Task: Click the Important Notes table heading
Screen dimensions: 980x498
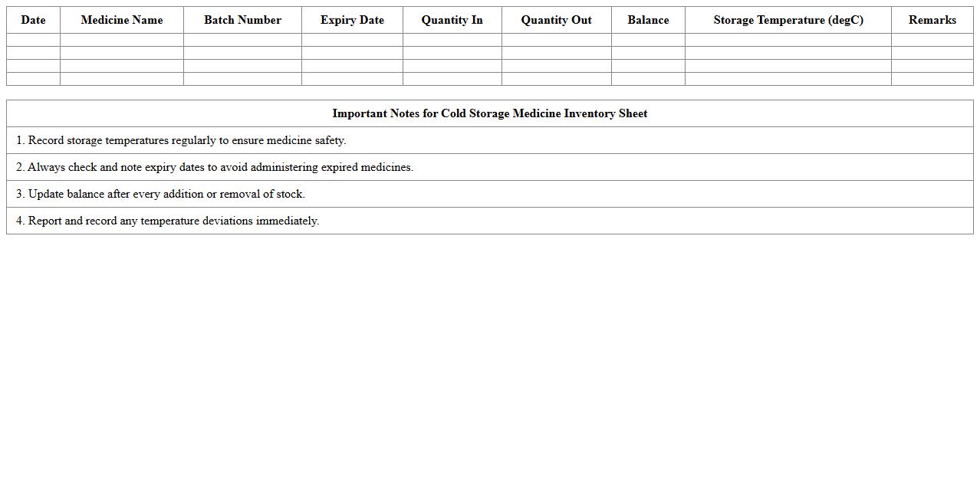Action: tap(489, 113)
